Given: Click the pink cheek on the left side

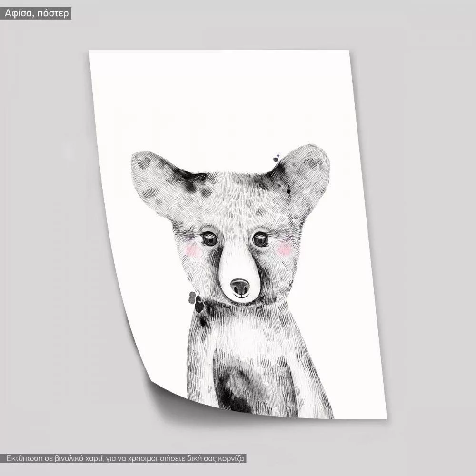Looking at the screenshot, I should point(193,250).
